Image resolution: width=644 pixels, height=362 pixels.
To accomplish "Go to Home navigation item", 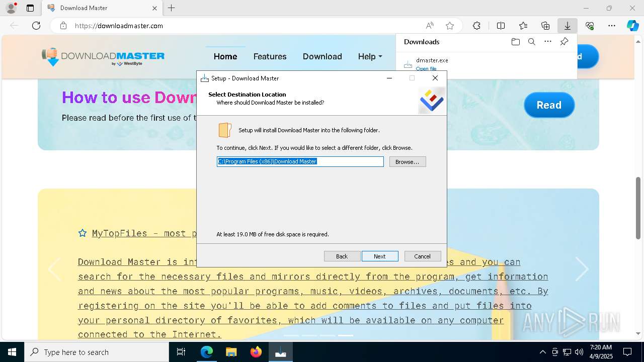I will [x=225, y=56].
